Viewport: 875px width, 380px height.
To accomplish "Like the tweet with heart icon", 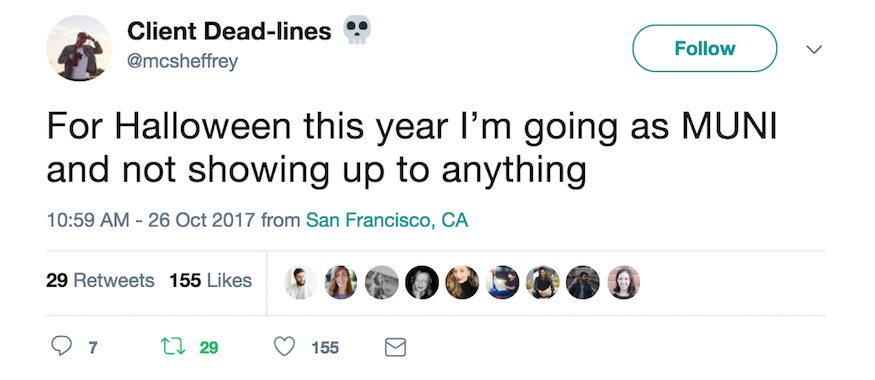I will tap(285, 347).
